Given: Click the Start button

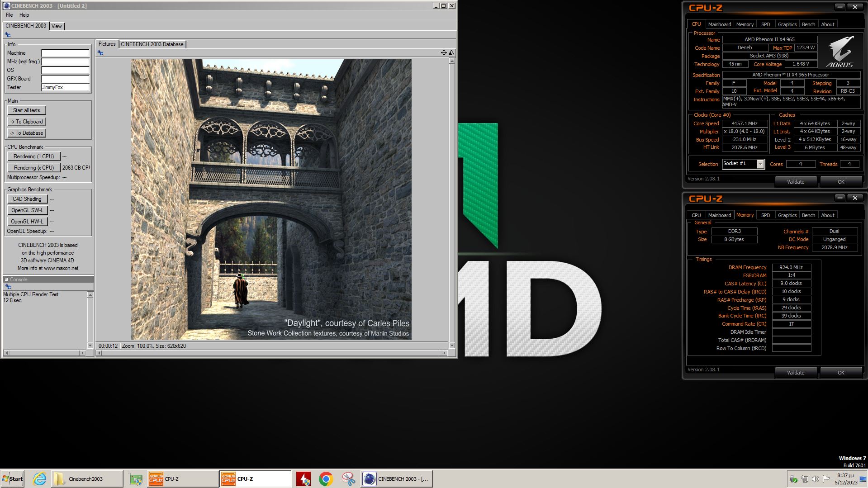Looking at the screenshot, I should (13, 479).
